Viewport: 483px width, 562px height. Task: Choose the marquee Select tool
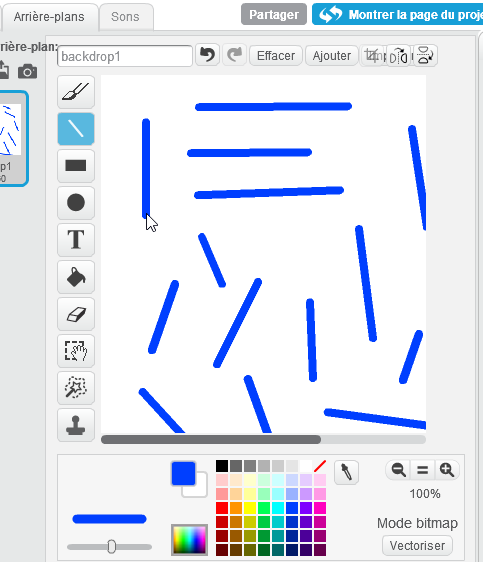click(x=76, y=351)
